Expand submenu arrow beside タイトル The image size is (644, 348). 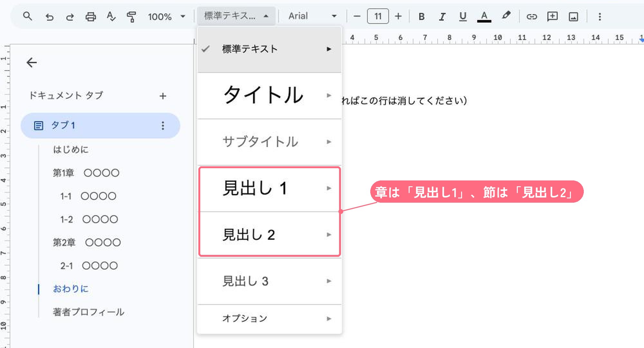coord(329,95)
